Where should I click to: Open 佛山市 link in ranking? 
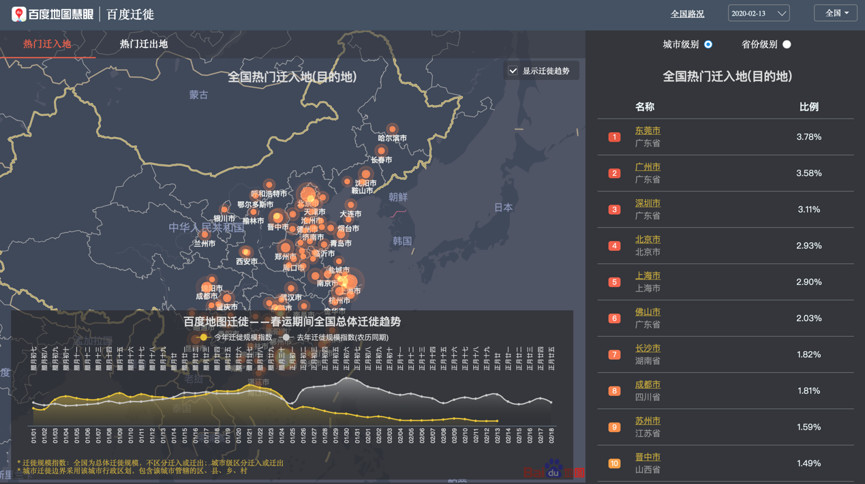tap(648, 312)
